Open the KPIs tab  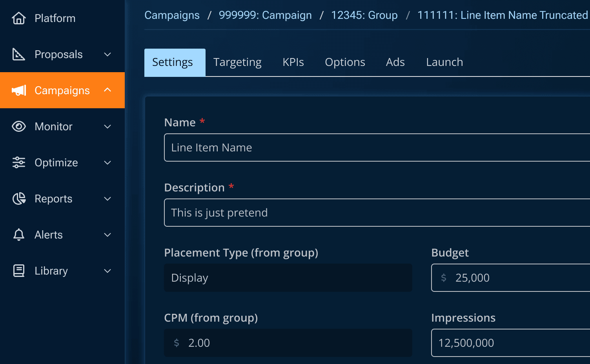[293, 62]
